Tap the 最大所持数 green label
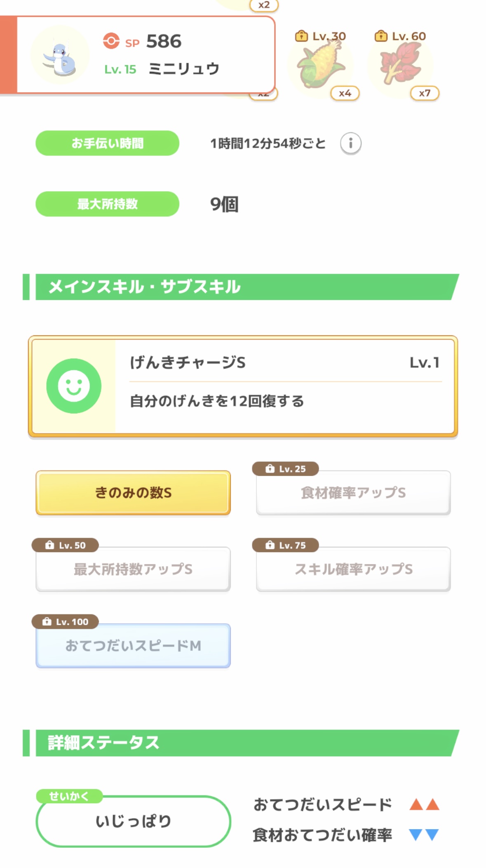 pyautogui.click(x=107, y=204)
